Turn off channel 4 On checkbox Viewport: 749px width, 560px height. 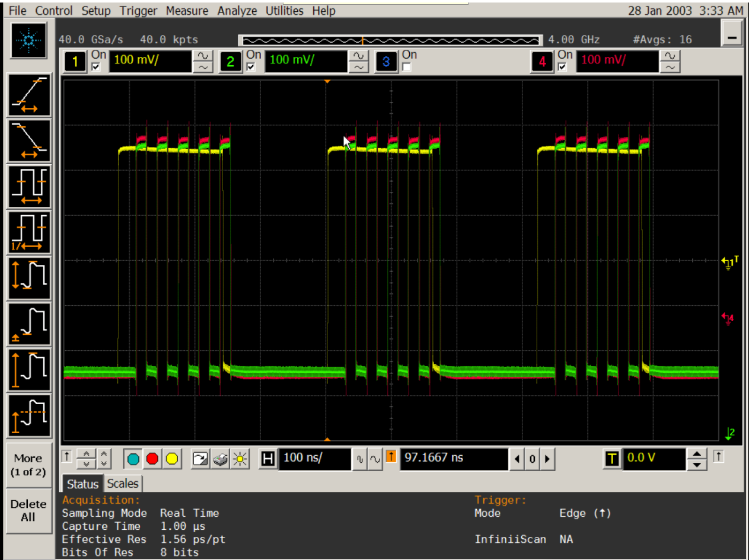563,67
